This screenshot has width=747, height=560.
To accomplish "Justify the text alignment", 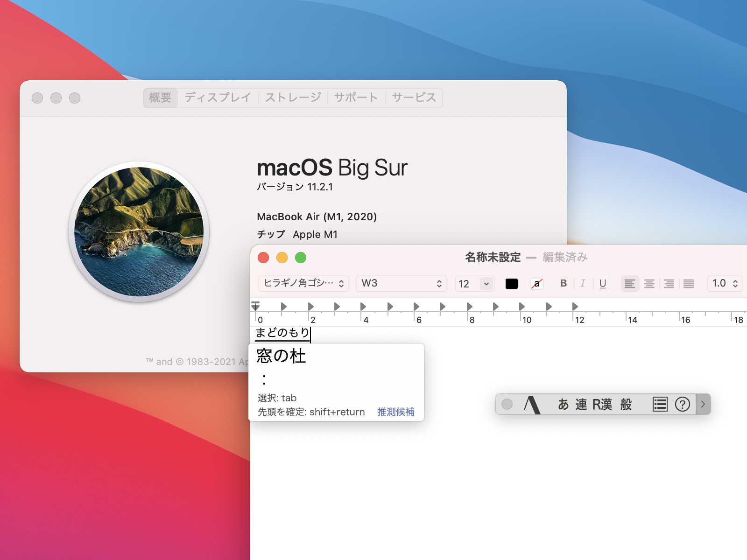I will [689, 284].
